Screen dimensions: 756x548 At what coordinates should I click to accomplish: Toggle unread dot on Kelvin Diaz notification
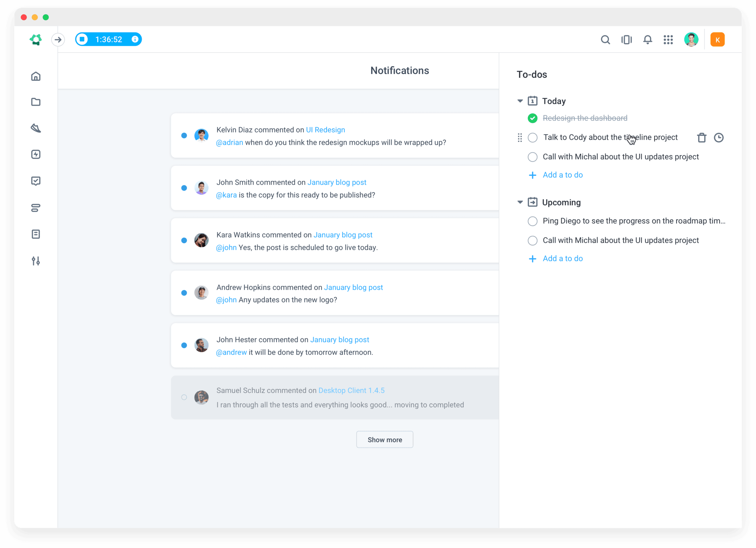pos(184,136)
